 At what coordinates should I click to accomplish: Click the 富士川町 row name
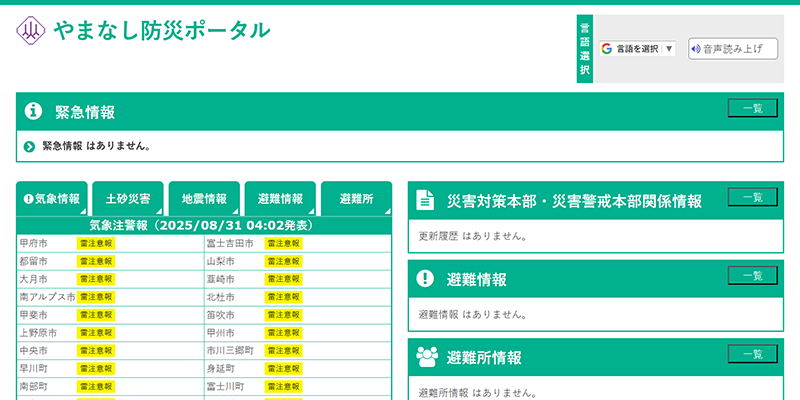[226, 386]
